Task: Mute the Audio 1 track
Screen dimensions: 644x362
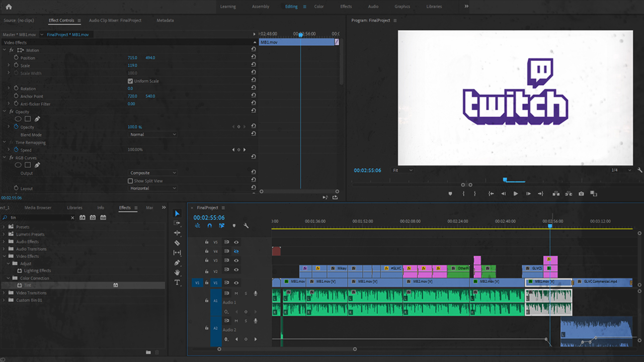Action: [x=236, y=293]
